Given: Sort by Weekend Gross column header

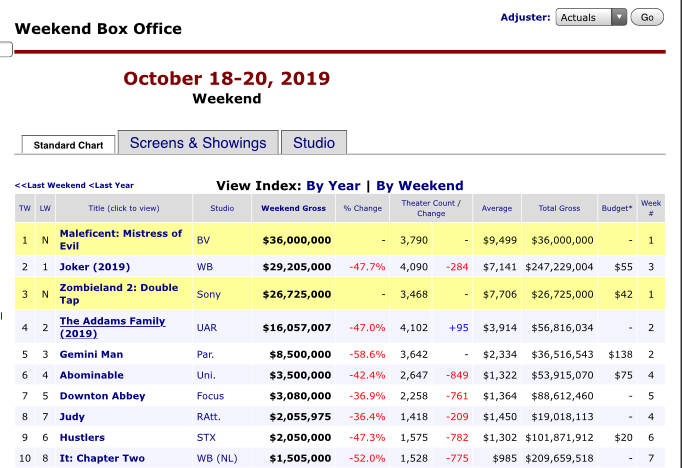Looking at the screenshot, I should 293,208.
